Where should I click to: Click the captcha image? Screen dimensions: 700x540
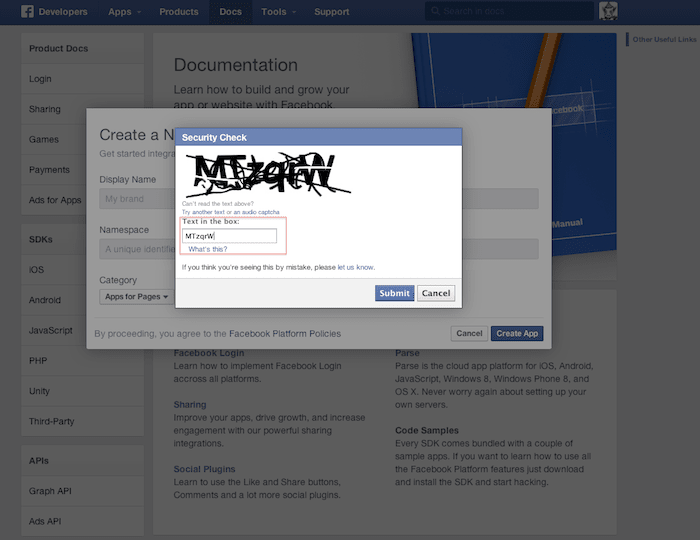click(x=266, y=175)
